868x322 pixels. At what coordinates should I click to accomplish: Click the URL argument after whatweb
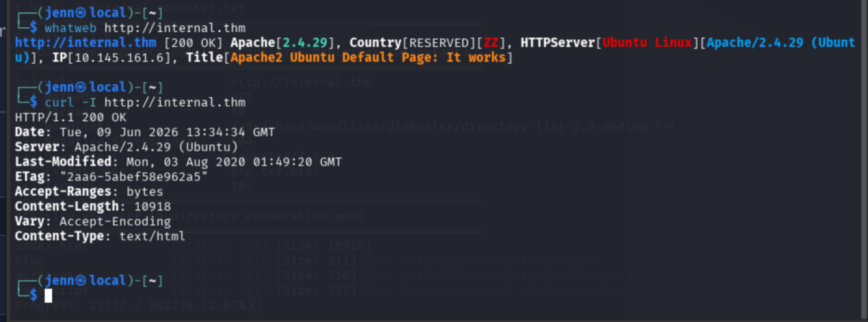pos(175,28)
